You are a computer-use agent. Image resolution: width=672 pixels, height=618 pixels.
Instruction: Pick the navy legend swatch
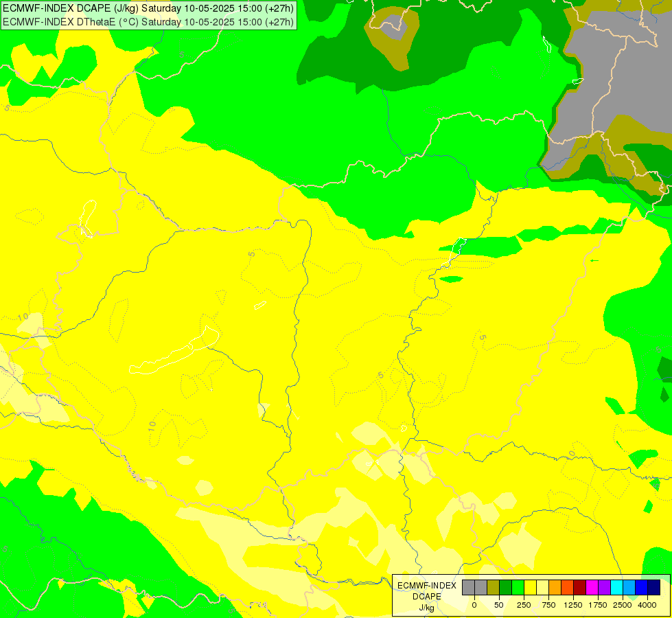coord(654,587)
